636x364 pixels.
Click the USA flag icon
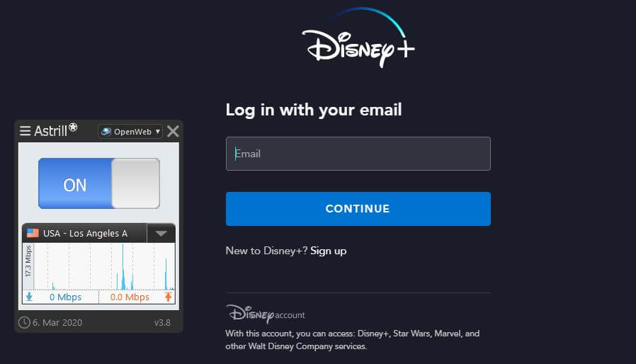pos(33,233)
